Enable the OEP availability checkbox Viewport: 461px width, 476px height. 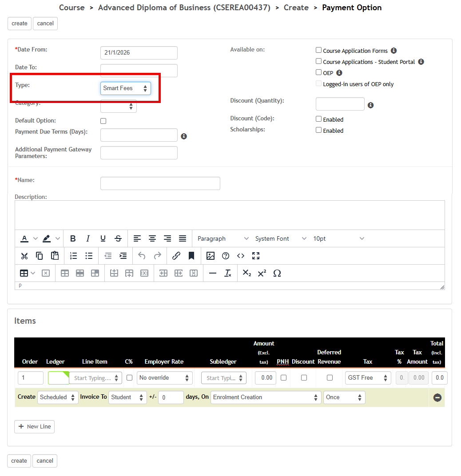point(318,72)
